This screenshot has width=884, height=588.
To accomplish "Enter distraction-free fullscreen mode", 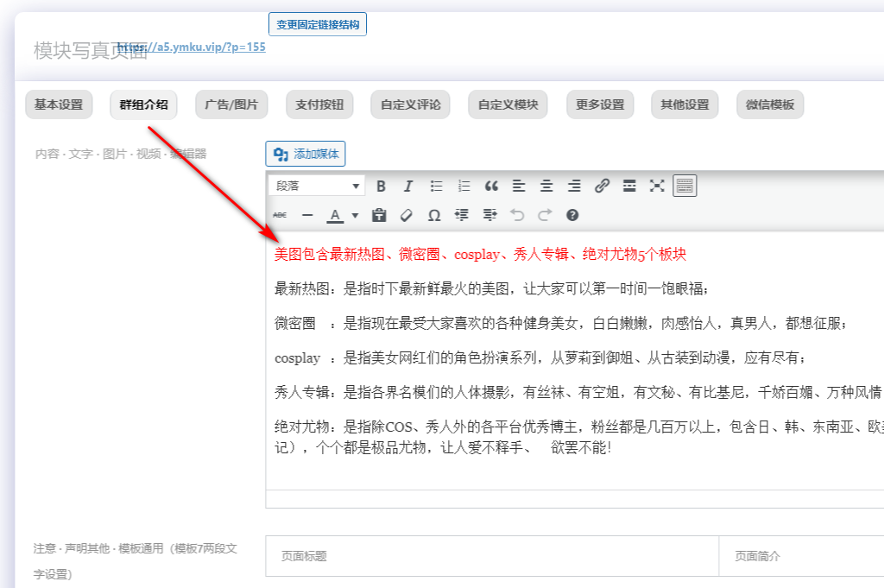I will [x=656, y=185].
